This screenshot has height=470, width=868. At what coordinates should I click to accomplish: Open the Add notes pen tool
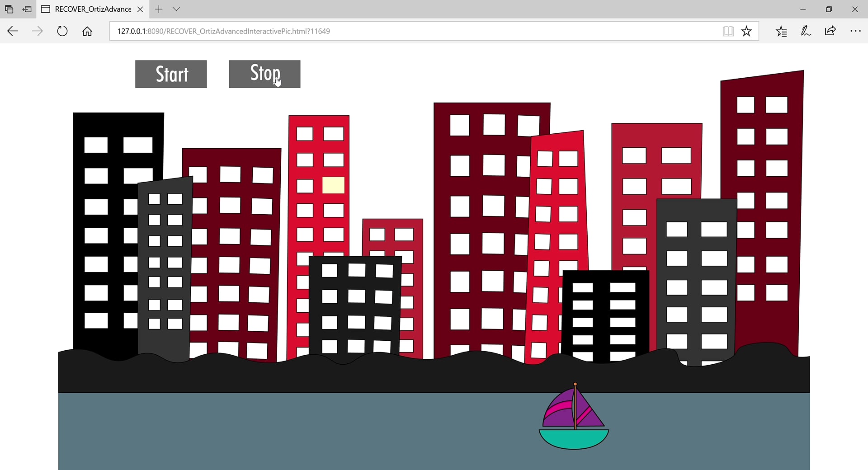806,31
